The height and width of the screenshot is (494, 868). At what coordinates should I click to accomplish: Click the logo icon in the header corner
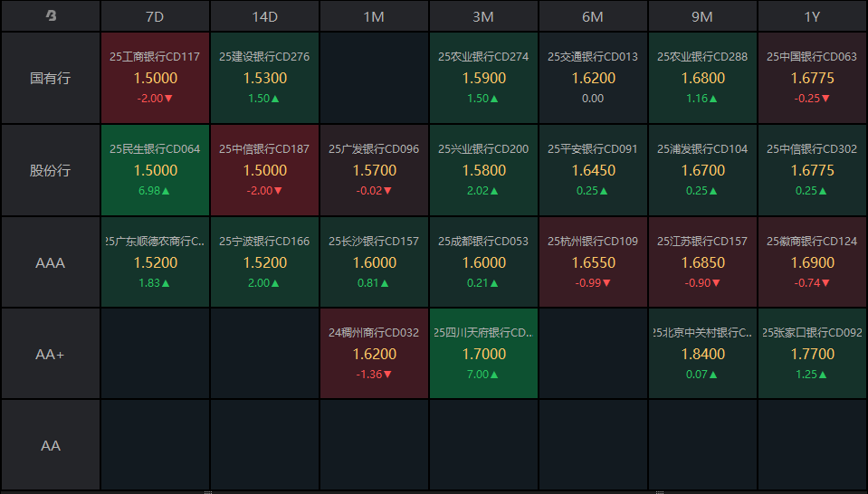51,16
